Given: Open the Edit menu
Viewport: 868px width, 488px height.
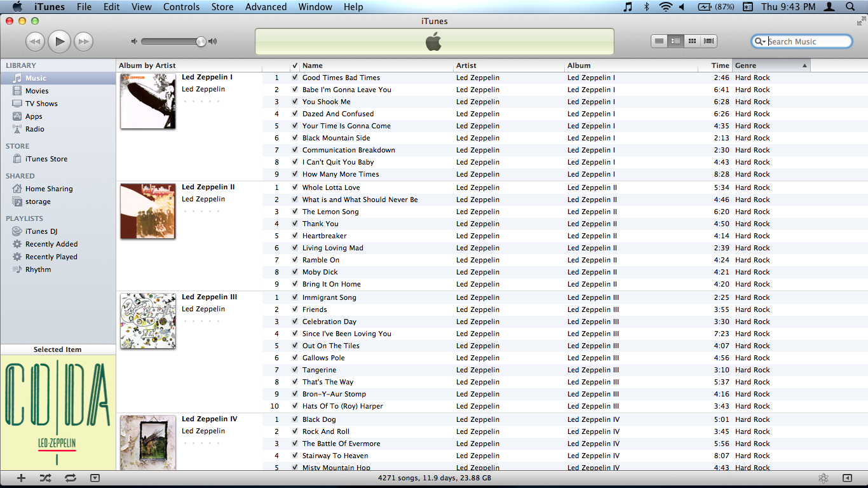Looking at the screenshot, I should click(112, 7).
